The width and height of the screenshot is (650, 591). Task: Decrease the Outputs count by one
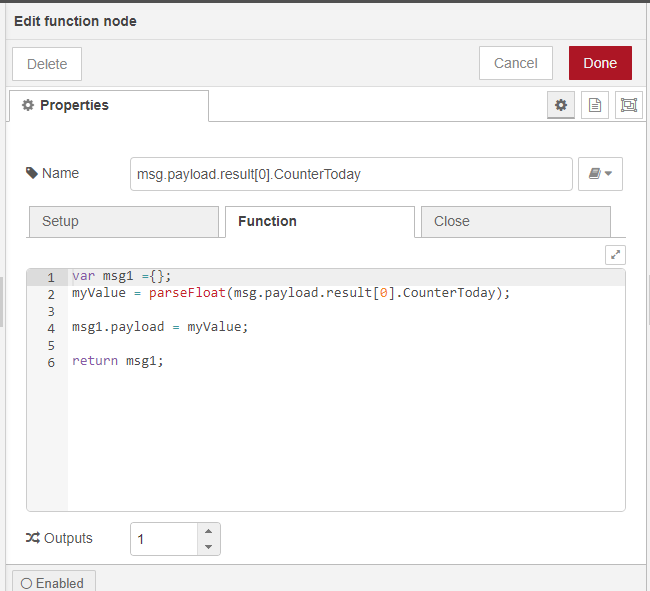click(208, 546)
